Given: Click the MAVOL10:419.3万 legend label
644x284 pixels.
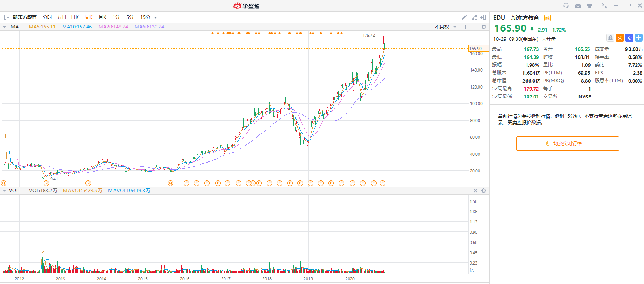Looking at the screenshot, I should click(129, 191).
